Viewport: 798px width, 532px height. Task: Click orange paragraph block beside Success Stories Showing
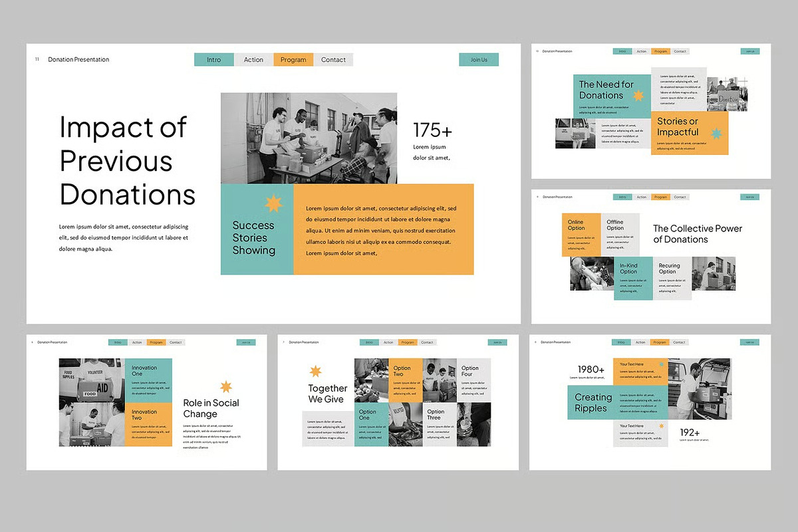coord(384,229)
